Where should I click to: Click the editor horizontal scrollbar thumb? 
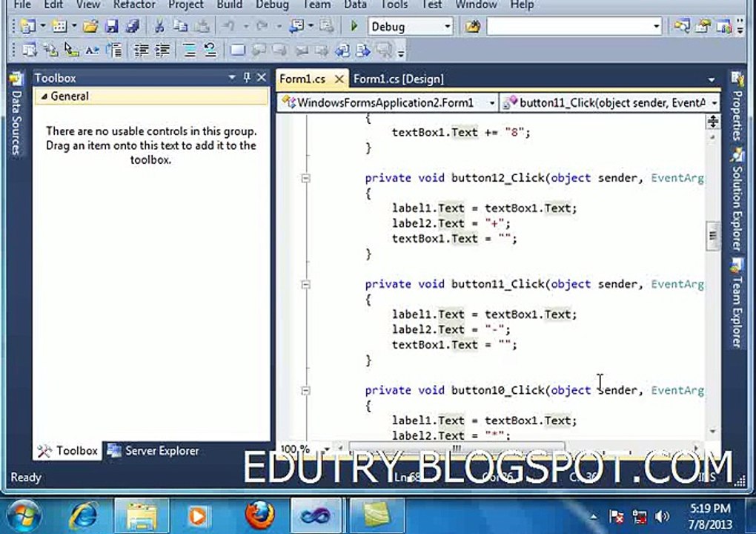(x=456, y=448)
